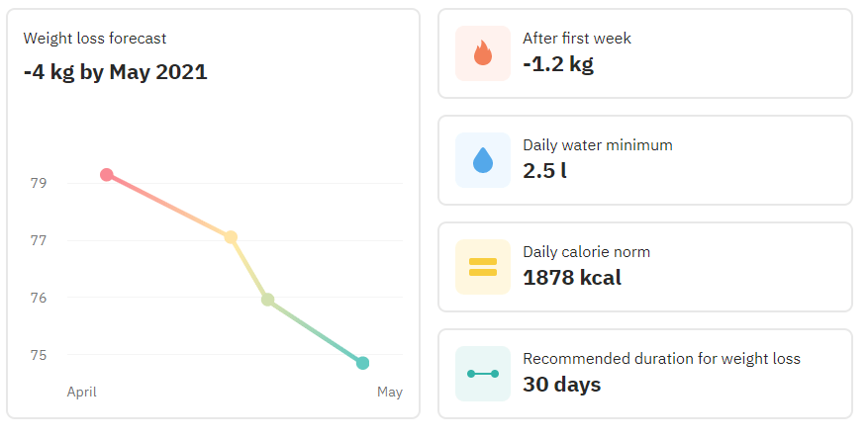Click the 75 value on weight axis
The height and width of the screenshot is (439, 868).
point(39,355)
